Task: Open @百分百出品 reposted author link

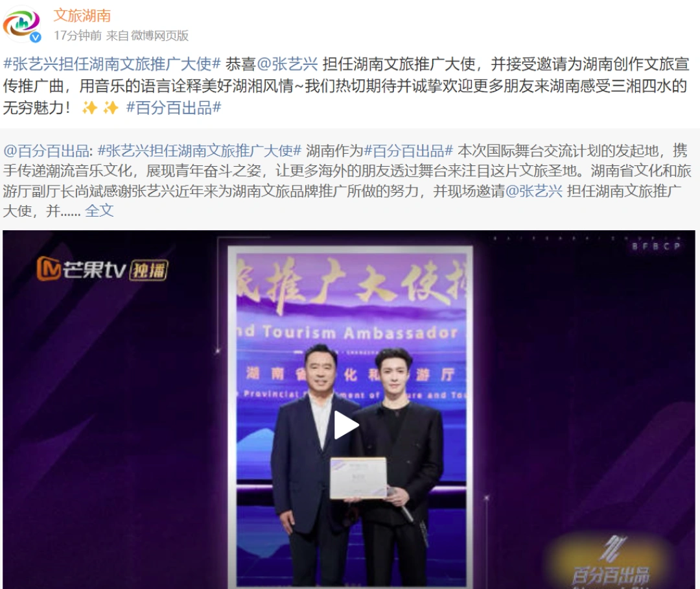Action: [x=47, y=150]
